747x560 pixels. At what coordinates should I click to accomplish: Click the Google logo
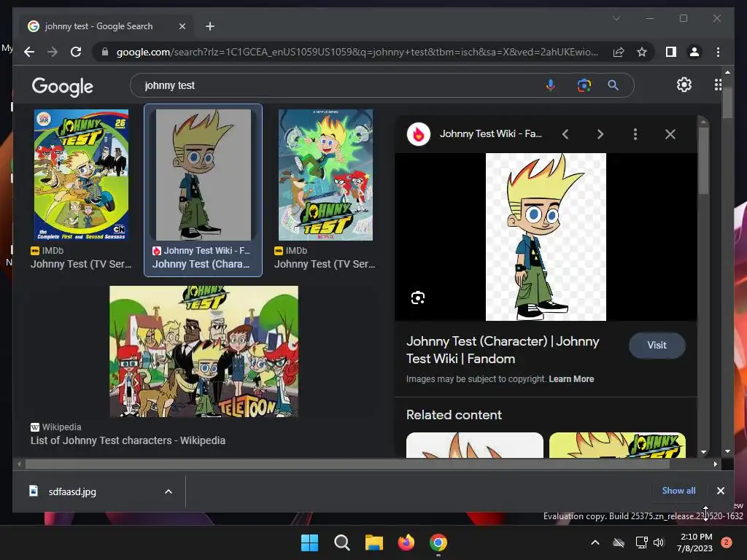pos(63,86)
